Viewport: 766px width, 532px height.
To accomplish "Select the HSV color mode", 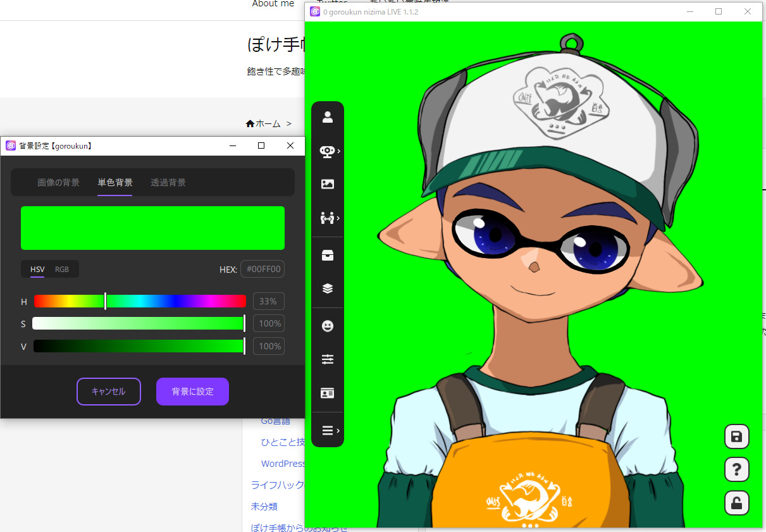I will pyautogui.click(x=37, y=269).
